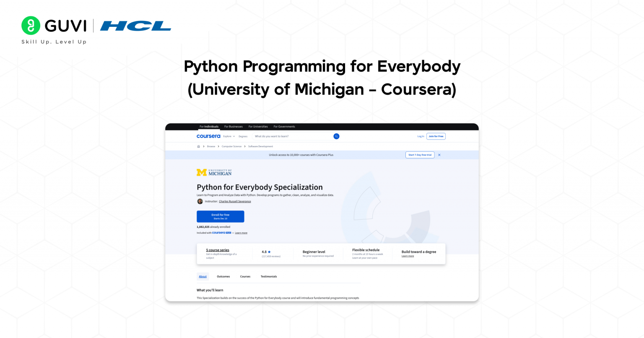Image resolution: width=644 pixels, height=338 pixels.
Task: Start the 7-Day free trial
Action: (x=420, y=155)
